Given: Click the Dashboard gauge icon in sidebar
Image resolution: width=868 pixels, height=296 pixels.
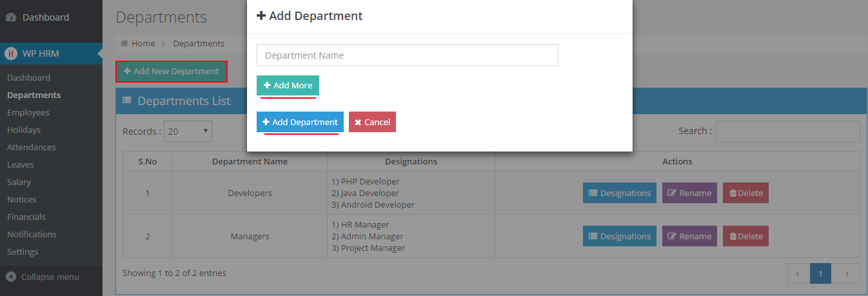Looking at the screenshot, I should [x=11, y=17].
